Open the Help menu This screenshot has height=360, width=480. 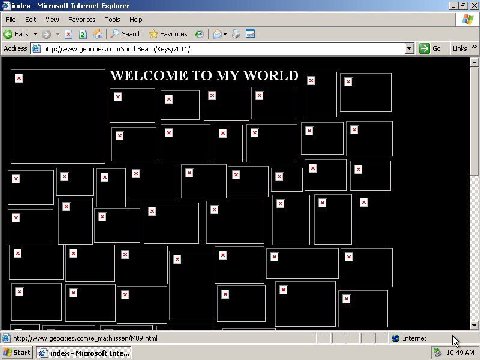point(136,20)
